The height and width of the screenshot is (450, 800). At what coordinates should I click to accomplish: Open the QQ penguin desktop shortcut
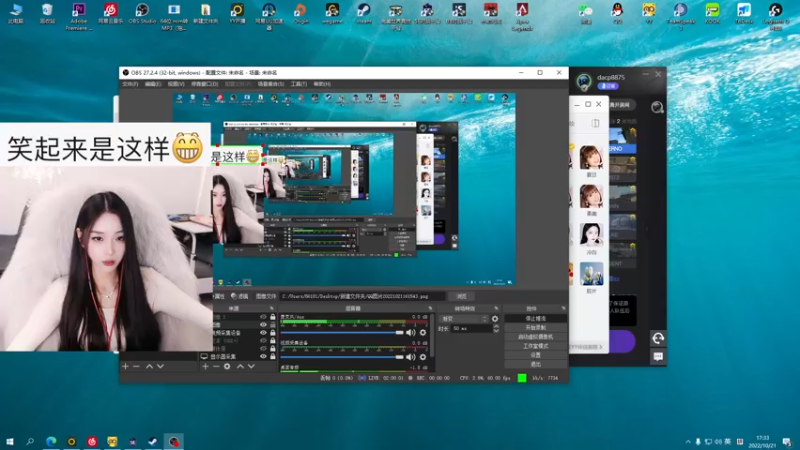pyautogui.click(x=617, y=14)
